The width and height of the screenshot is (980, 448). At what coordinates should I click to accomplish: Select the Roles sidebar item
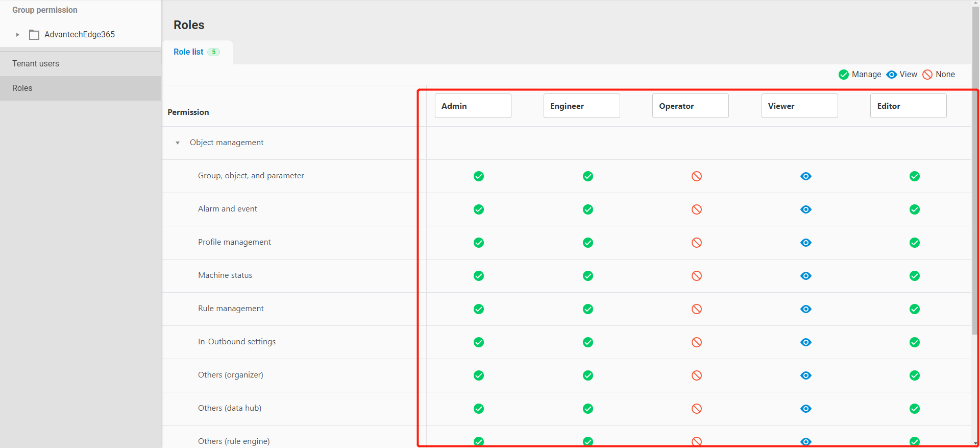pyautogui.click(x=22, y=88)
